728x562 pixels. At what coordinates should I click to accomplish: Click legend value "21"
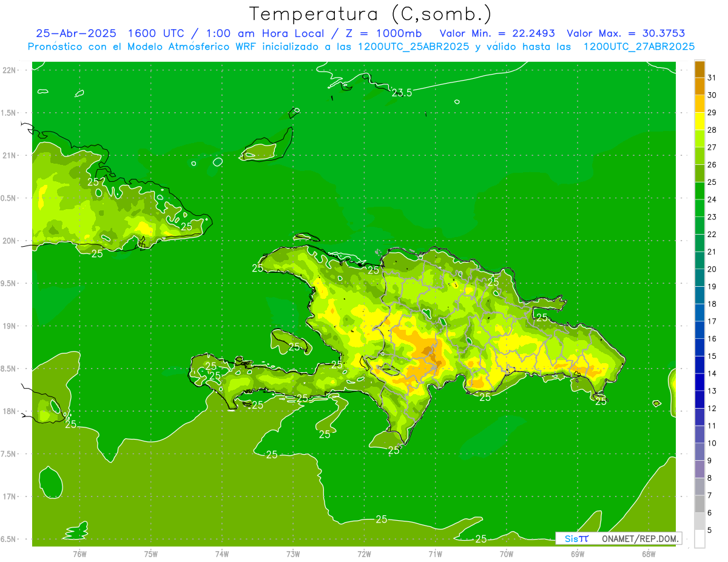pos(712,252)
